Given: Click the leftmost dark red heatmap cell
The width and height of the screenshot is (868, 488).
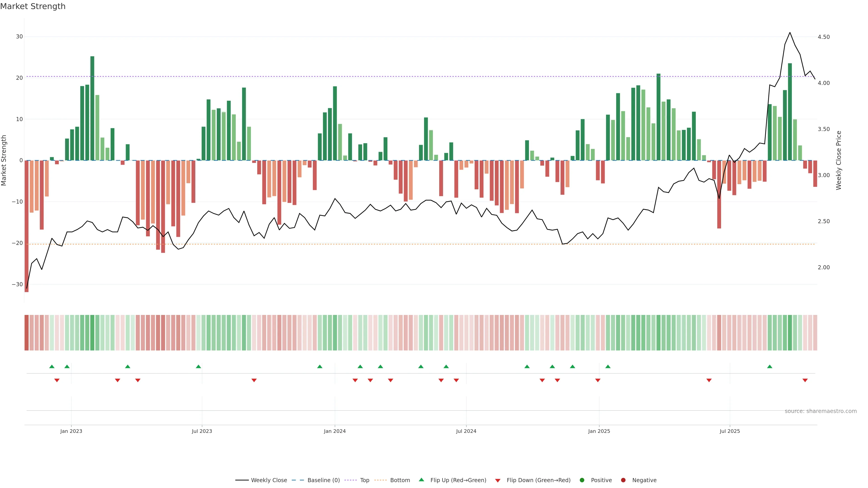Looking at the screenshot, I should pyautogui.click(x=26, y=333).
